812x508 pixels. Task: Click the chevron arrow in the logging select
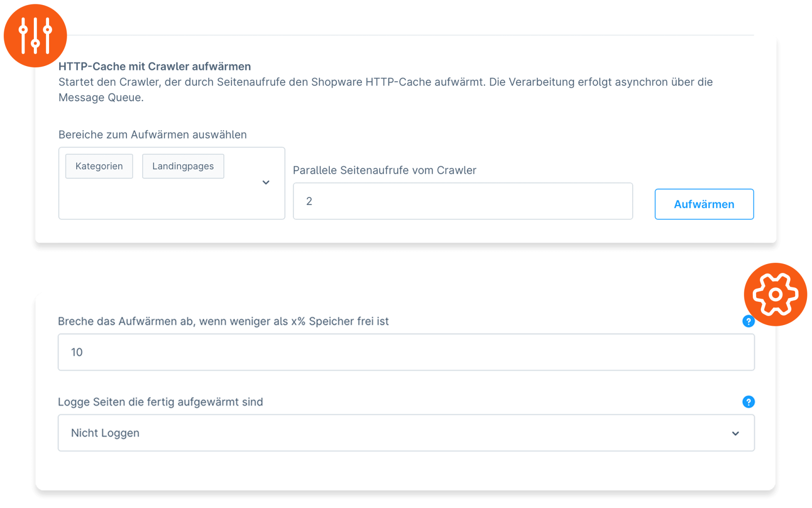[735, 433]
